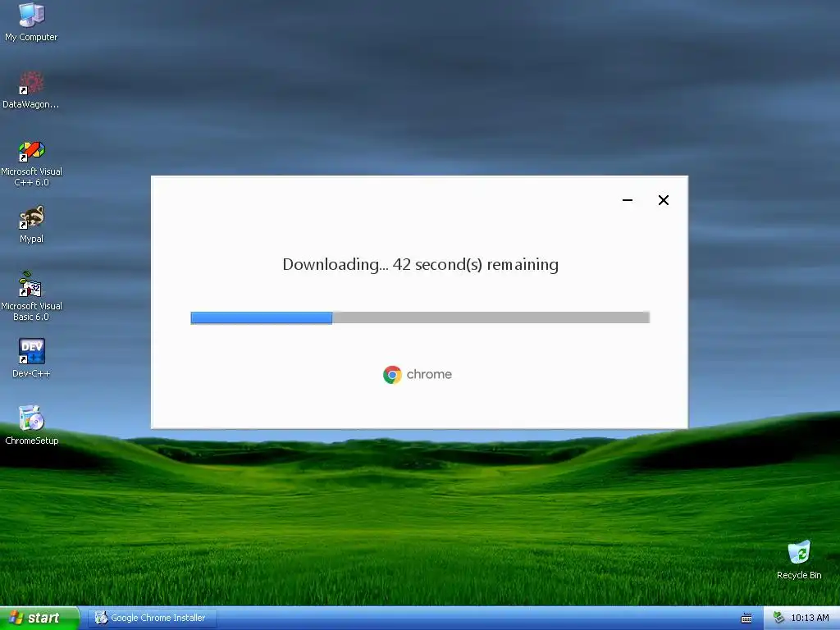Click Google Chrome Installer taskbar button
Image resolution: width=840 pixels, height=630 pixels.
152,618
